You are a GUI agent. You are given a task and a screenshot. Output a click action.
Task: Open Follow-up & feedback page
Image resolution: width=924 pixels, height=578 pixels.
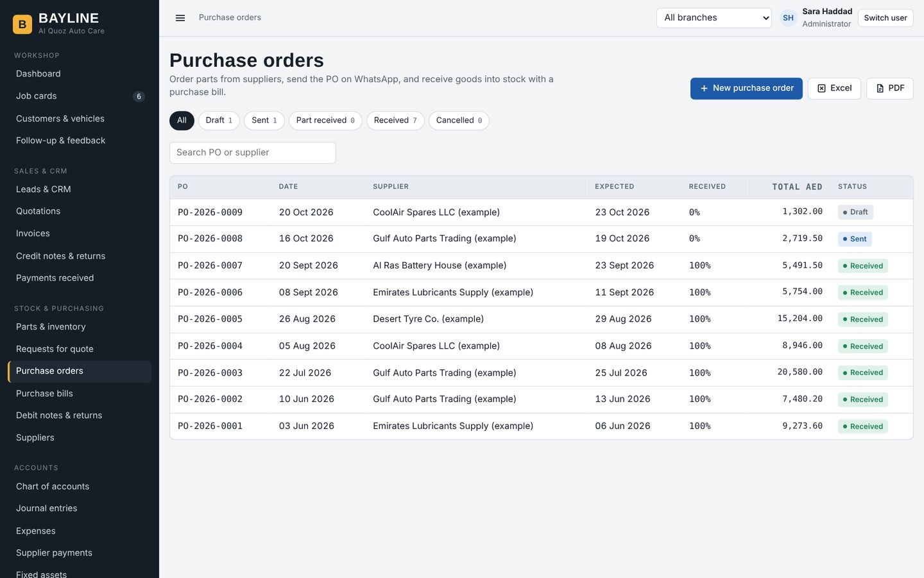coord(80,141)
